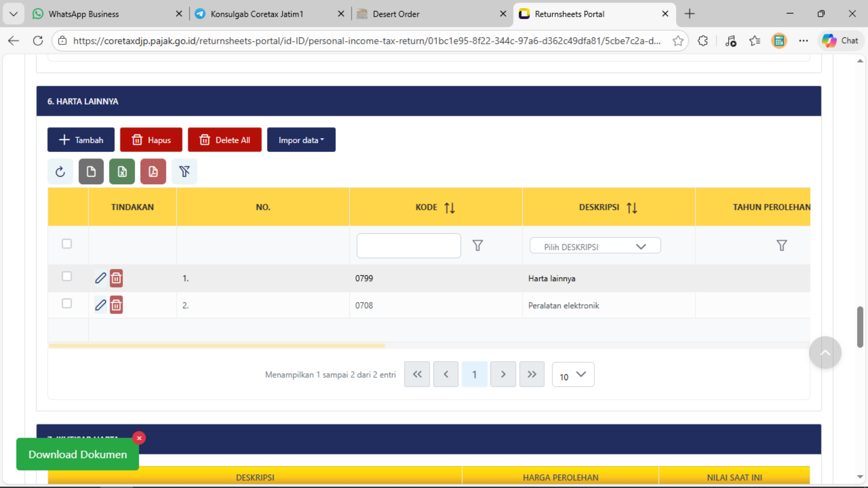Viewport: 868px width, 488px height.
Task: Tick the select-all checkbox in header row
Action: click(x=67, y=244)
